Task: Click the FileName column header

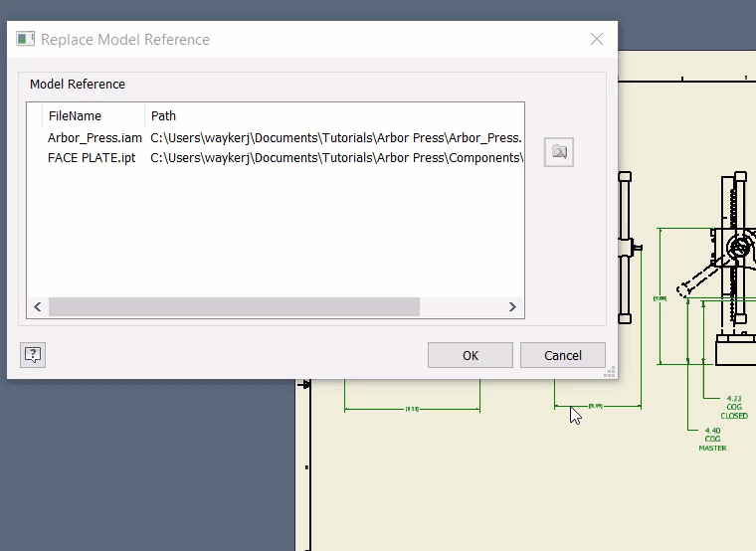Action: coord(75,116)
